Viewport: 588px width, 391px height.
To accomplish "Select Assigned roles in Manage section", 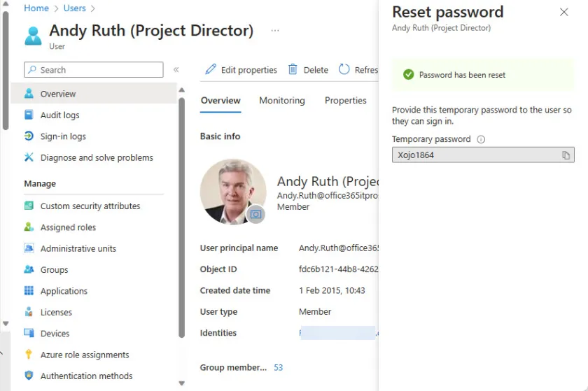I will pos(68,227).
